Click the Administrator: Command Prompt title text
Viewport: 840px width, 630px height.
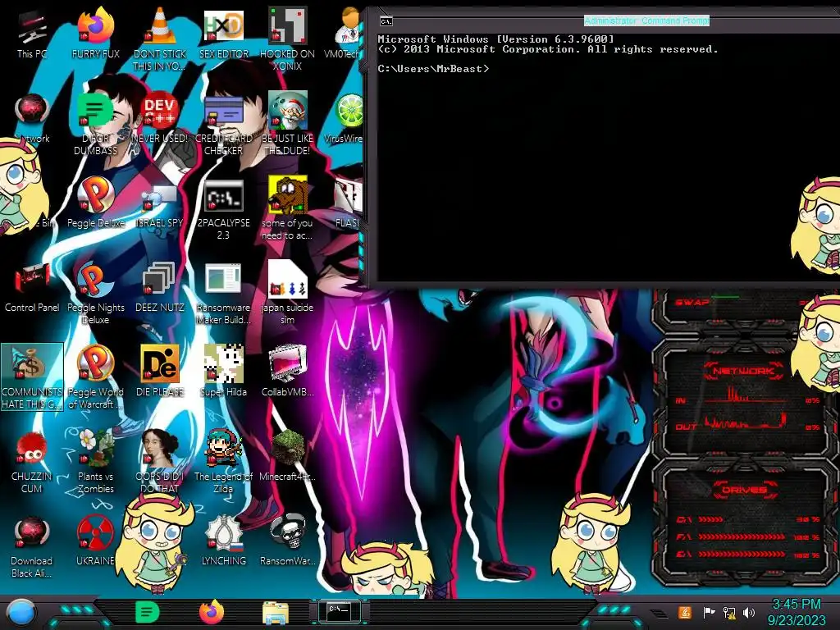pyautogui.click(x=646, y=21)
